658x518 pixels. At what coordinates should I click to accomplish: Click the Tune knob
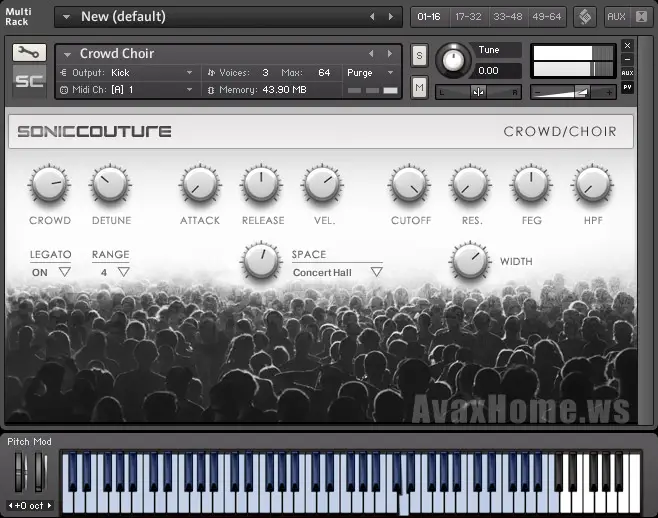pos(453,60)
